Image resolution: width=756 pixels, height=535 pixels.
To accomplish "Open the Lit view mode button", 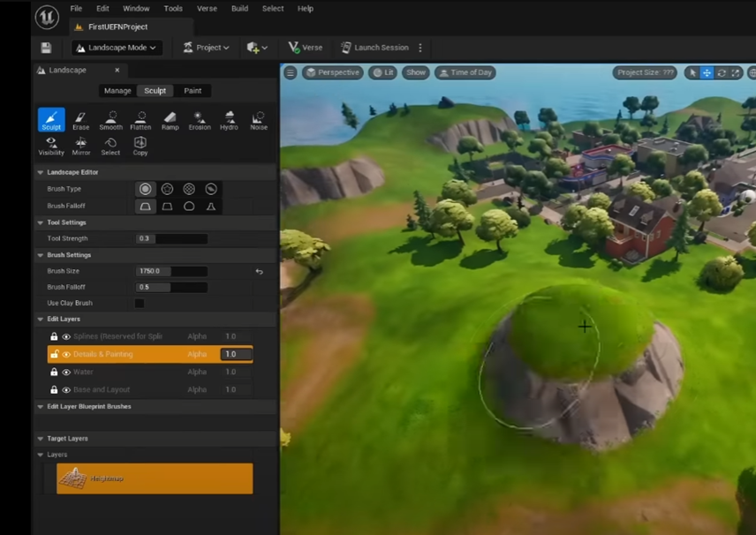I will click(382, 72).
